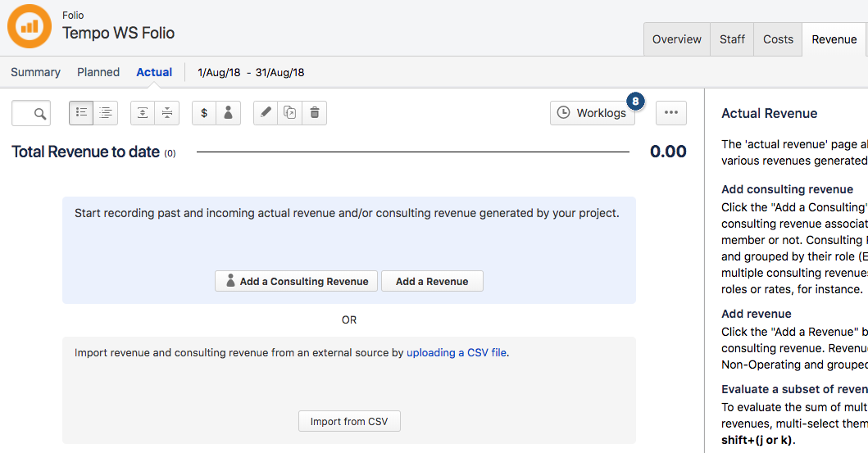This screenshot has height=453, width=868.
Task: Go to the Costs tab
Action: [x=778, y=39]
